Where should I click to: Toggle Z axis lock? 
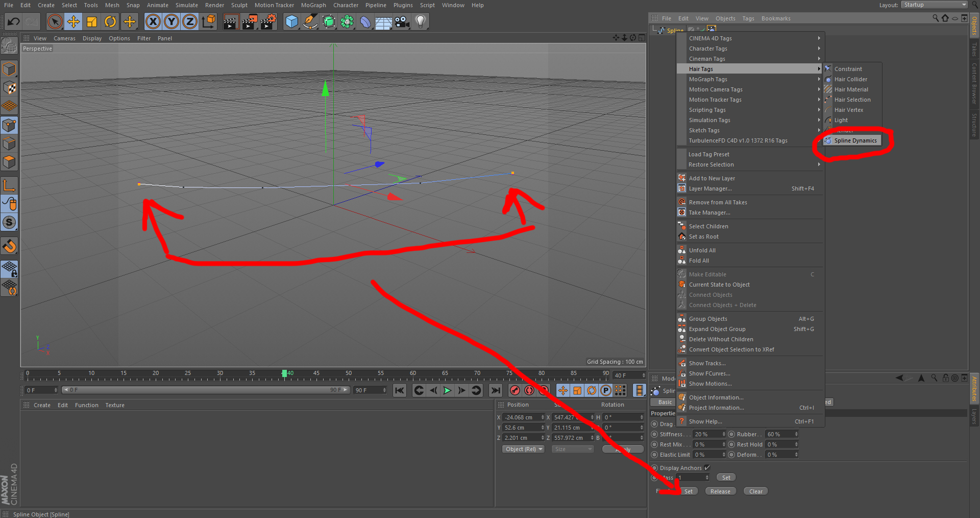pos(190,21)
